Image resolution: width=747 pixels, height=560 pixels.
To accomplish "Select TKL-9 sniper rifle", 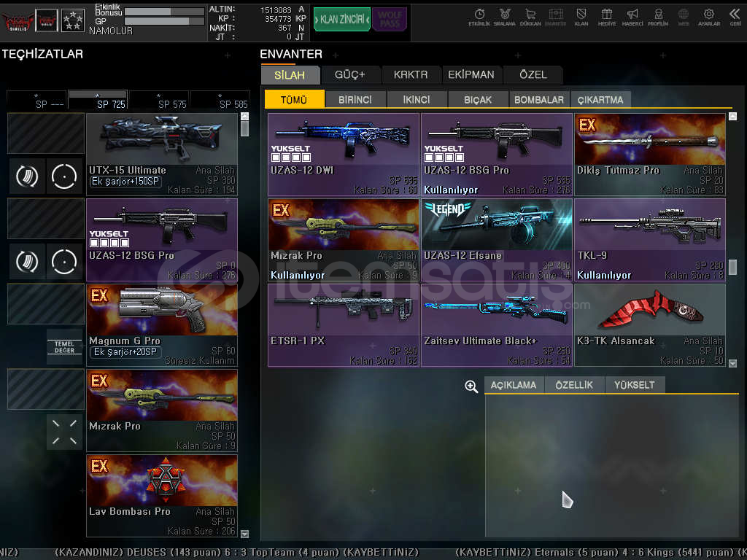I will 650,240.
